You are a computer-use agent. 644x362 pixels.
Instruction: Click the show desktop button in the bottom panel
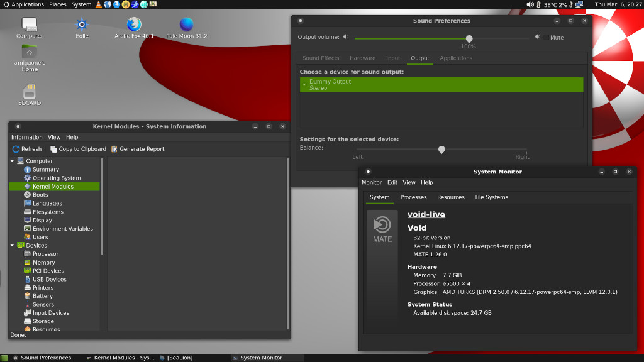pos(4,358)
